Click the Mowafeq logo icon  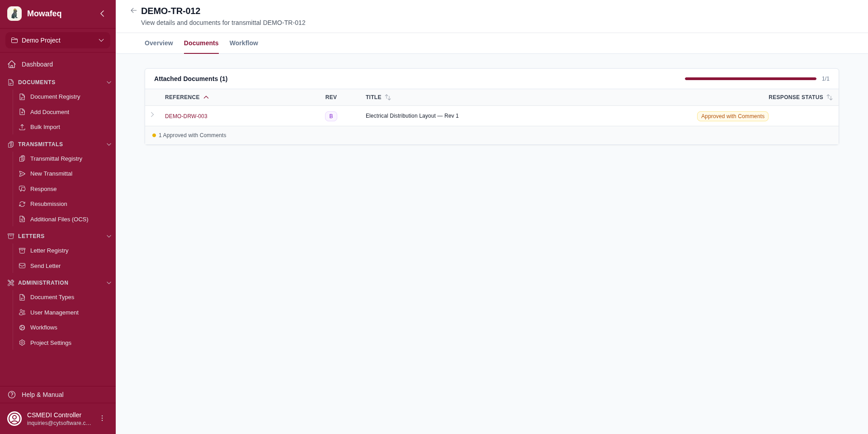[14, 14]
